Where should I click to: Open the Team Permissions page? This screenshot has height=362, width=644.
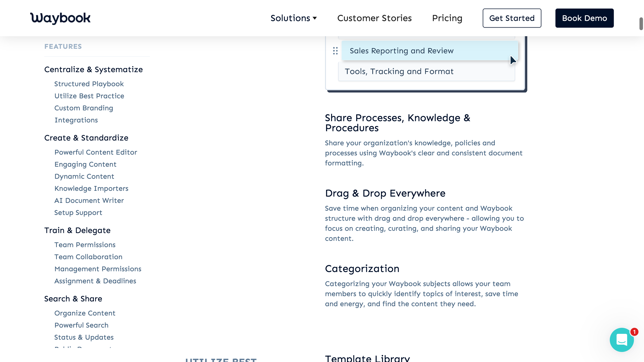point(85,245)
